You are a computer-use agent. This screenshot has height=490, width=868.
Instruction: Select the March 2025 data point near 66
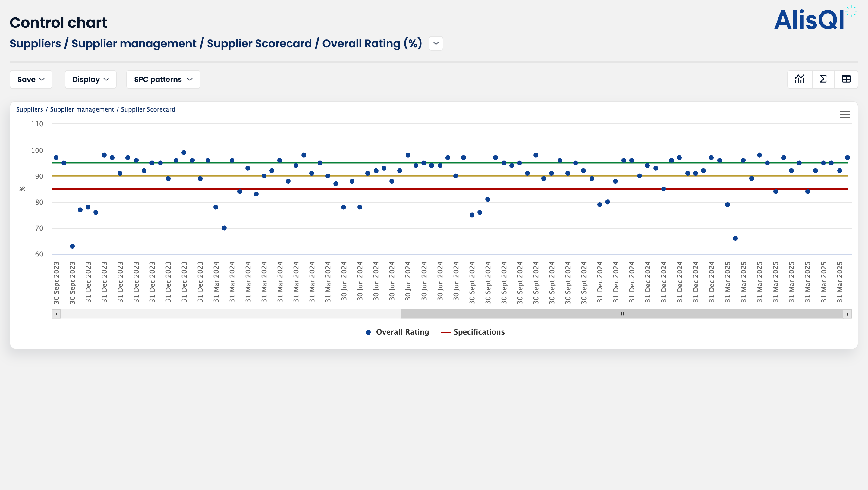click(x=735, y=239)
